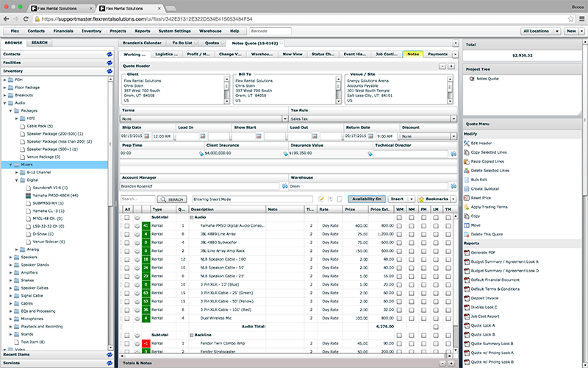Click the browser reload button
Viewport: 588px width, 368px height.
[x=26, y=19]
